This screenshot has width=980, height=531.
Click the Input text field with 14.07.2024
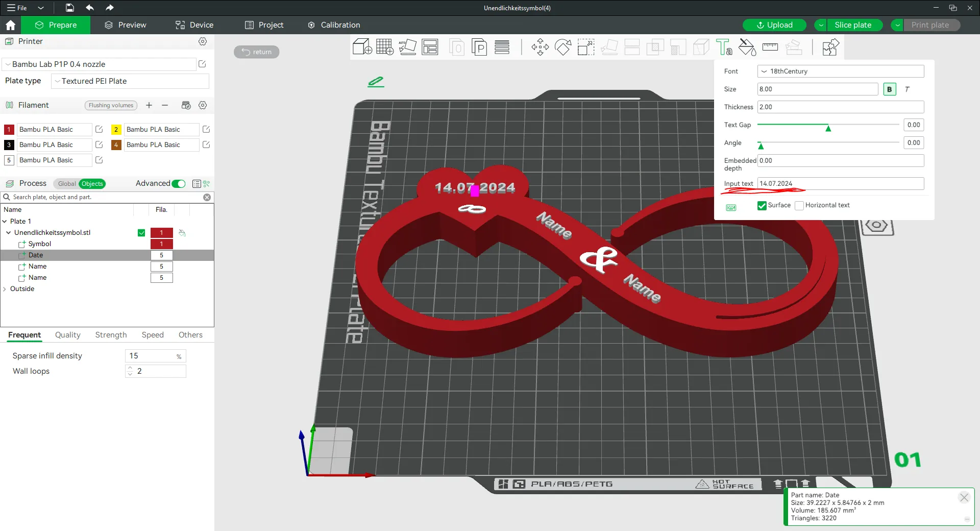click(x=840, y=184)
